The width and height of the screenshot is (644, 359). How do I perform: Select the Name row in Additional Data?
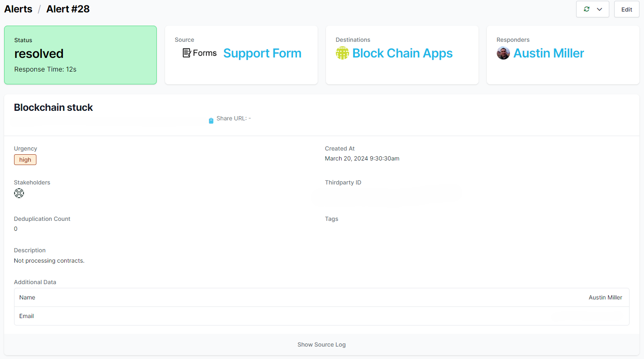coord(321,297)
